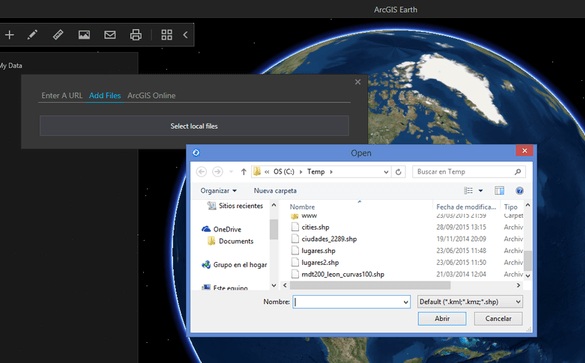Click Cancelar button
The height and width of the screenshot is (363, 585).
(x=498, y=319)
